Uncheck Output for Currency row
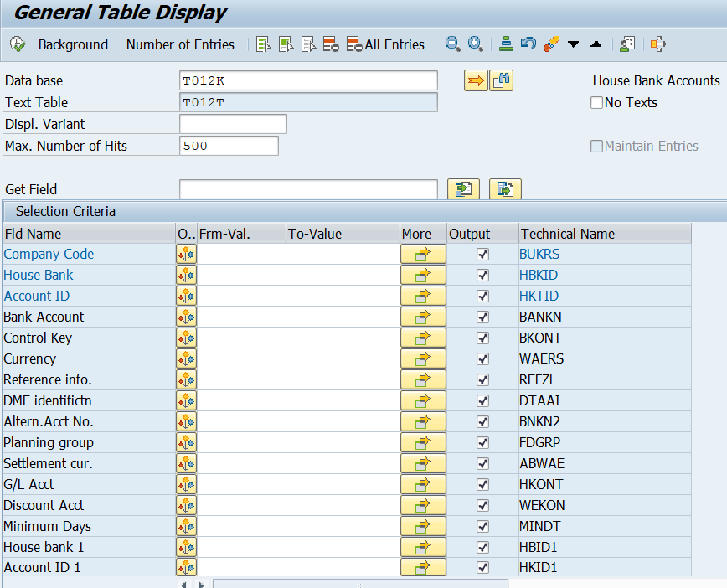The height and width of the screenshot is (588, 727). (482, 359)
